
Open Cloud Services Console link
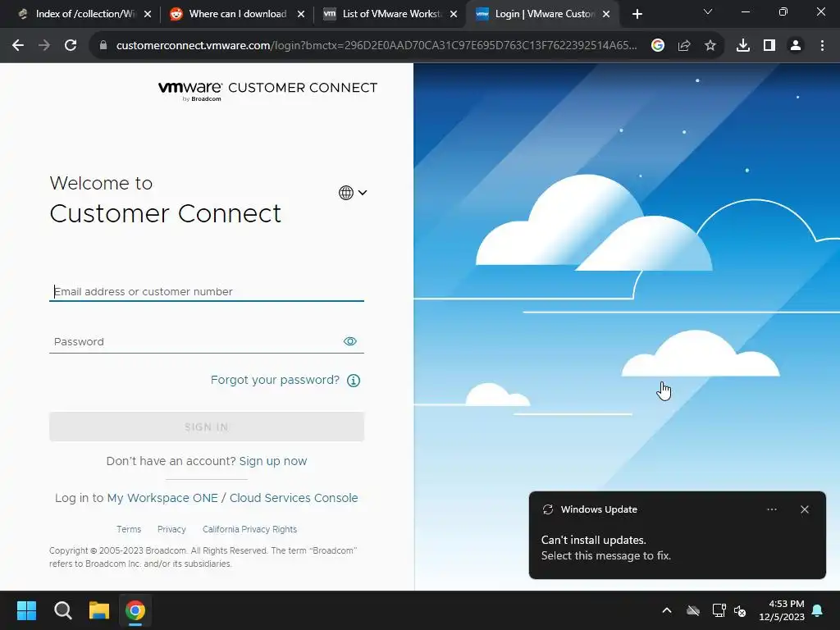coord(294,498)
